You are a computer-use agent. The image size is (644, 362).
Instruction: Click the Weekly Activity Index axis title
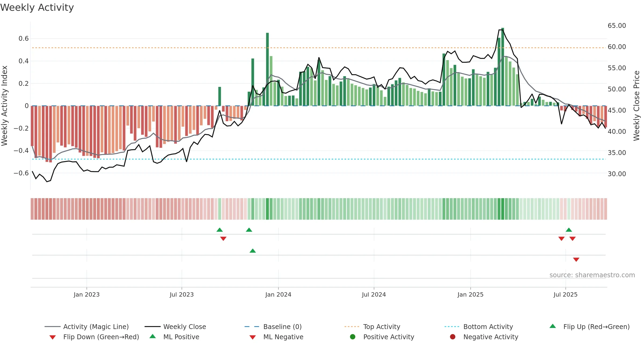coord(4,106)
